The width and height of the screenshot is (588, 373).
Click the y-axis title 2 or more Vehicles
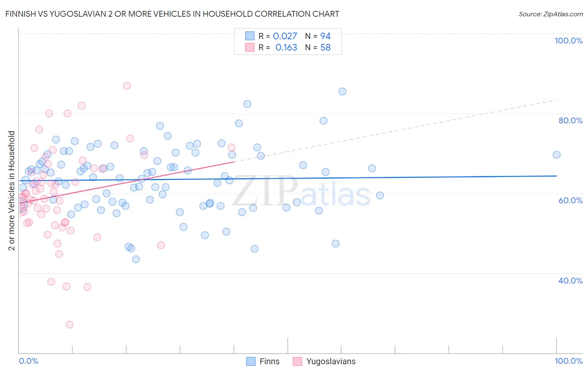12,191
